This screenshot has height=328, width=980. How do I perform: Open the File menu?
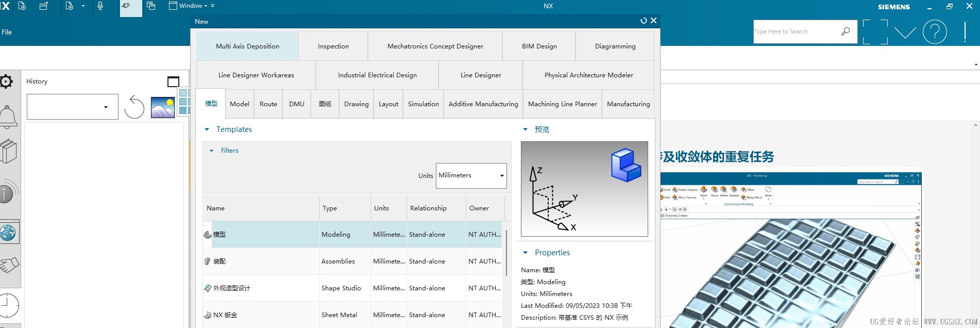7,32
